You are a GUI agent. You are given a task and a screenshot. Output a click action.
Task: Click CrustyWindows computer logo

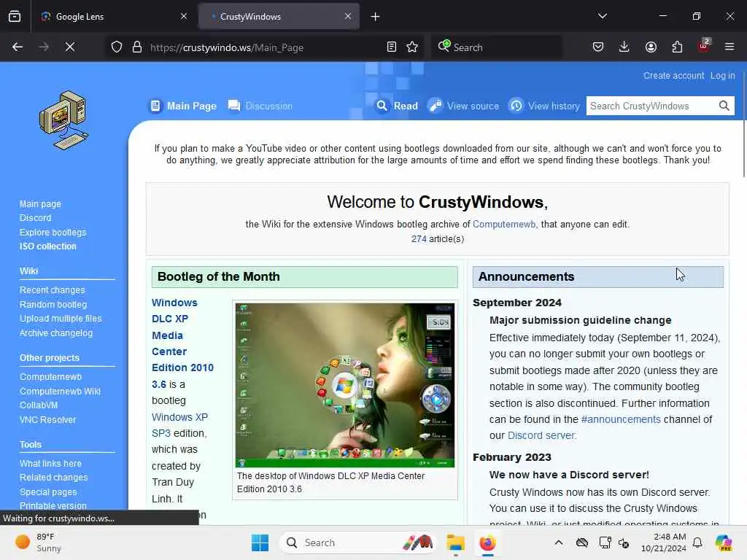[64, 120]
